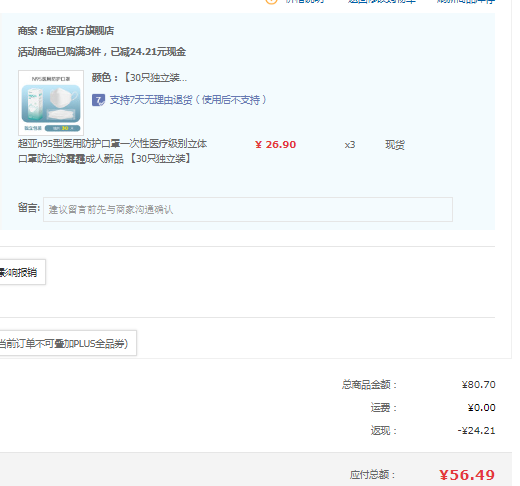The image size is (520, 486).
Task: Click the red ¥26.90 unit price
Action: [276, 145]
